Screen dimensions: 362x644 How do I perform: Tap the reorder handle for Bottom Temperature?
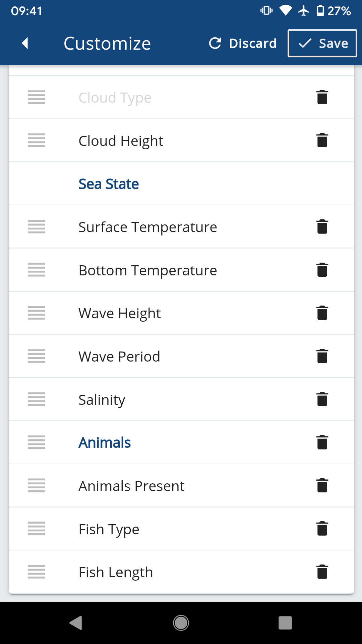point(37,270)
